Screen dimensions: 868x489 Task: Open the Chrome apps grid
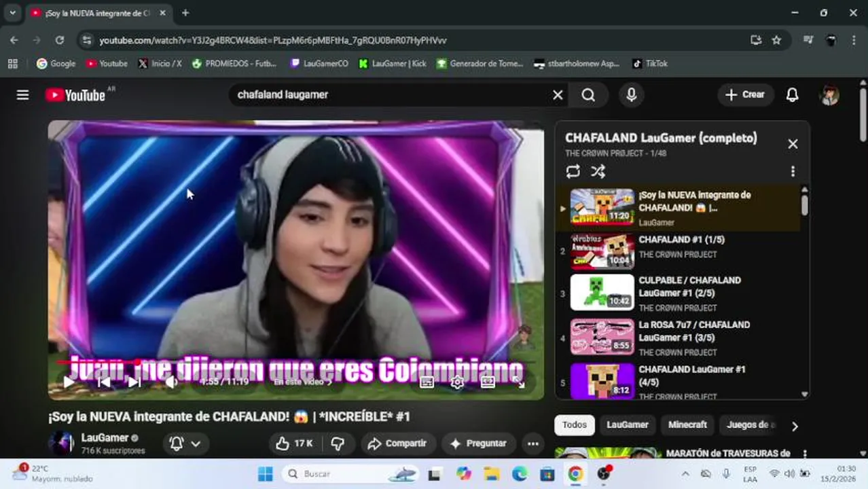12,63
